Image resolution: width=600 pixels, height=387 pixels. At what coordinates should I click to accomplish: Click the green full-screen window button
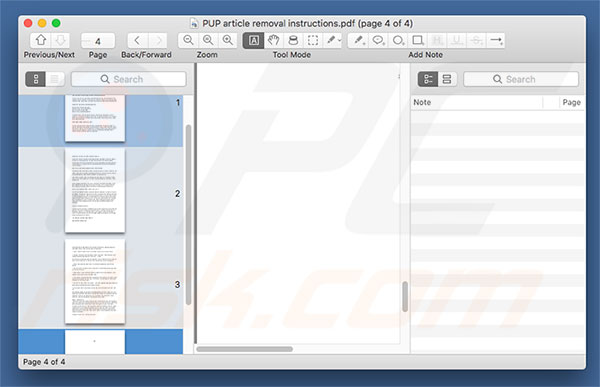coord(56,23)
